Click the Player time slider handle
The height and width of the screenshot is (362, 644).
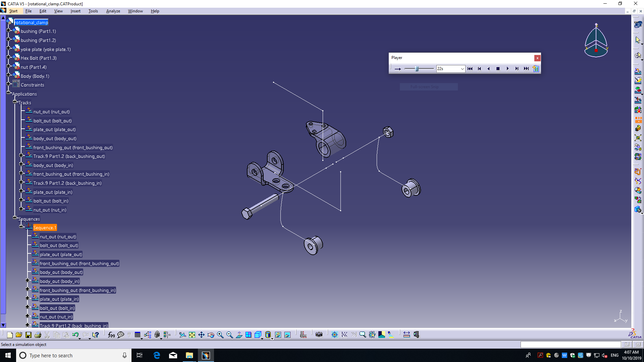pyautogui.click(x=417, y=69)
